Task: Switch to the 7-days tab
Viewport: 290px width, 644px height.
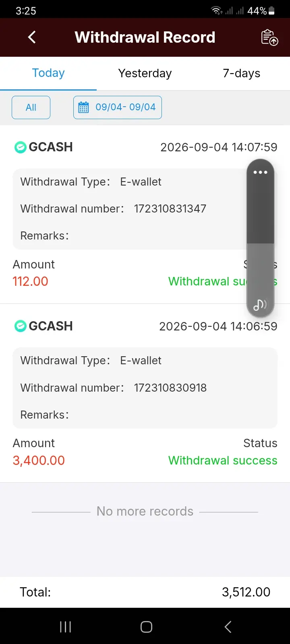Action: (x=242, y=73)
